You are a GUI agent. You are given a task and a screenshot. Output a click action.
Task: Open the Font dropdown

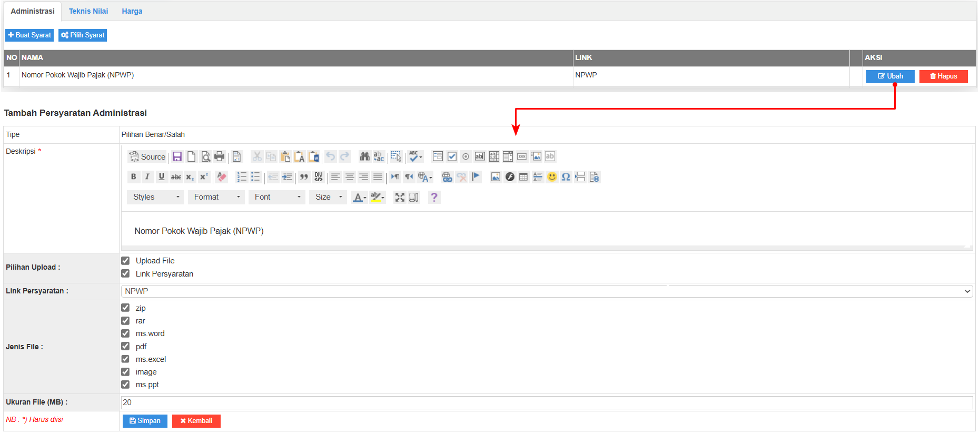coord(277,197)
